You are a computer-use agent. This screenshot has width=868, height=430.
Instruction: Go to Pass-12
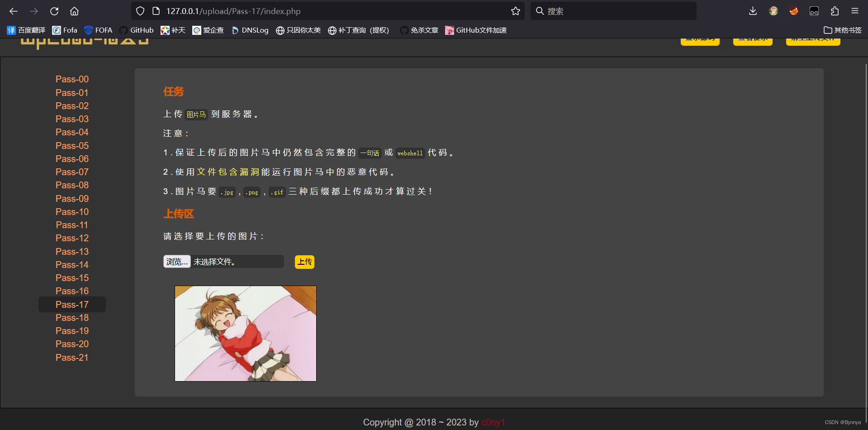pyautogui.click(x=72, y=238)
